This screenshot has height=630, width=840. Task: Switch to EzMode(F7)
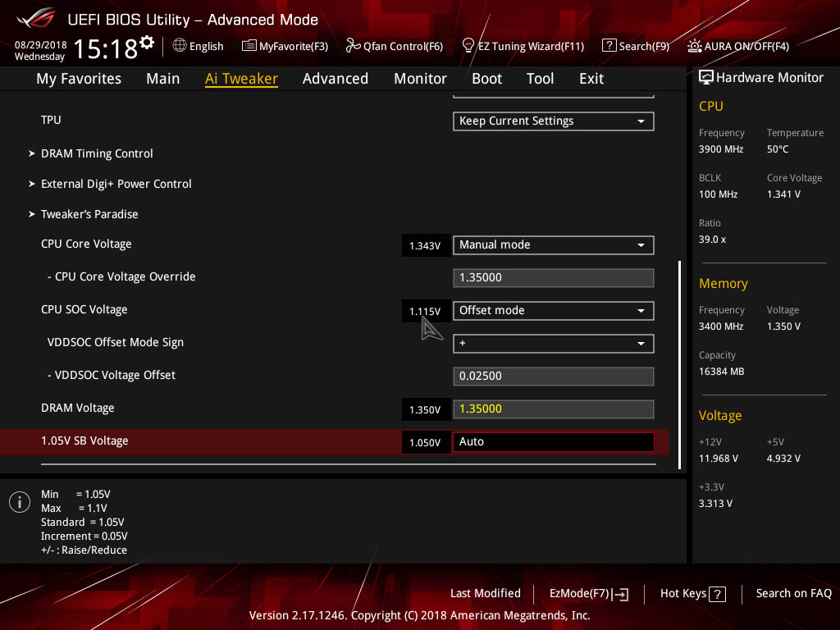tap(589, 594)
